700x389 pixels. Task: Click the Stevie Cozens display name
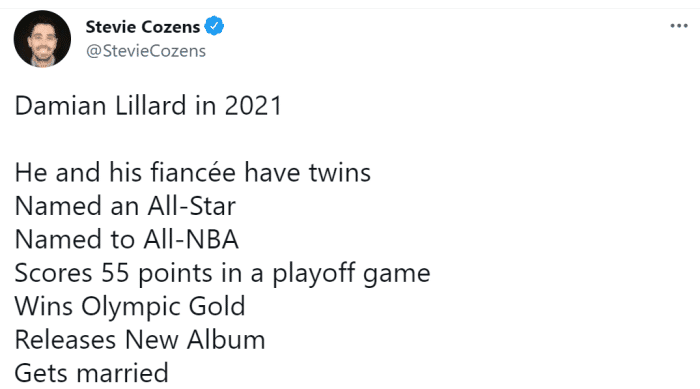[143, 27]
